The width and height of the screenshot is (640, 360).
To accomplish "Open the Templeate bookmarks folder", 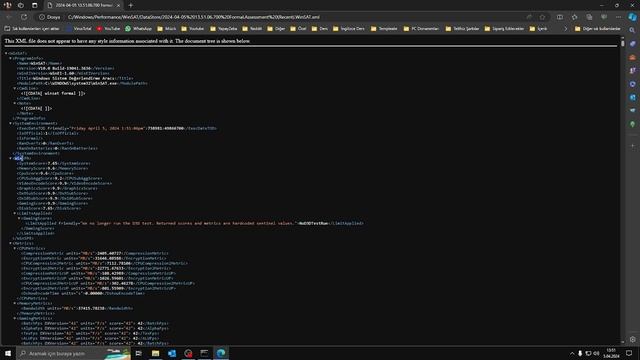I will click(384, 29).
